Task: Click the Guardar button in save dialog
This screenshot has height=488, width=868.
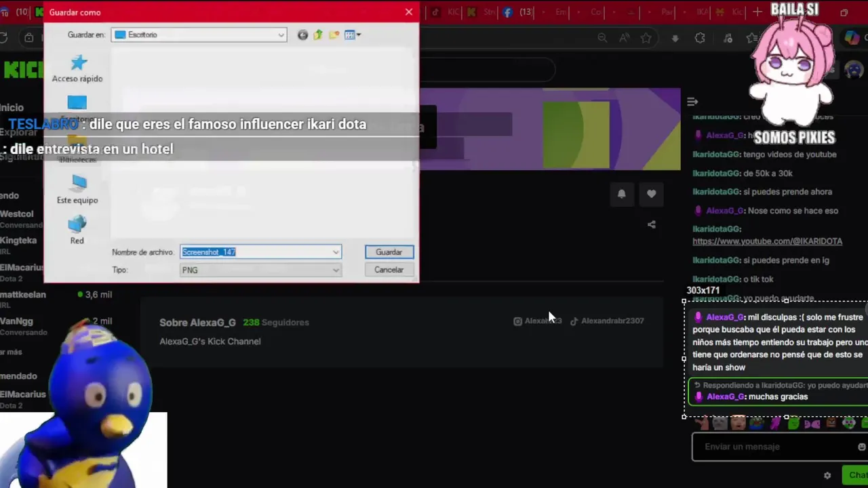Action: click(389, 252)
